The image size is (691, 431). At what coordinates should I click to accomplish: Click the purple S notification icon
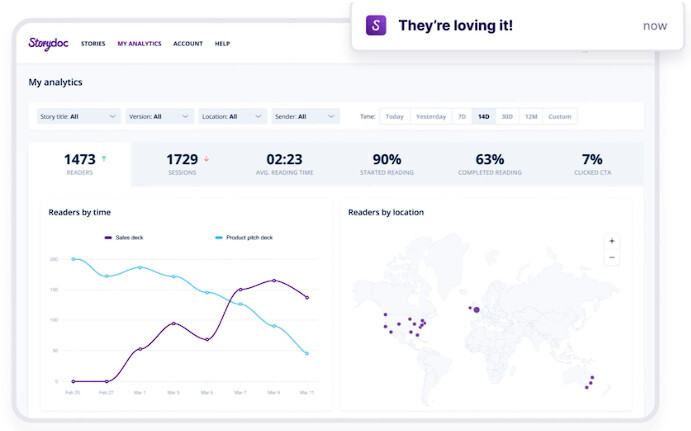tap(376, 25)
